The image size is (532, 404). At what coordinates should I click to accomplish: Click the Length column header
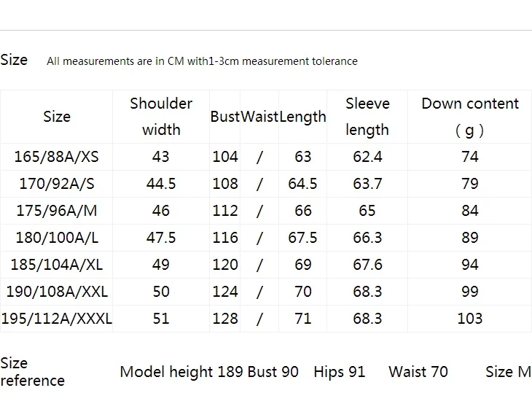tap(302, 117)
